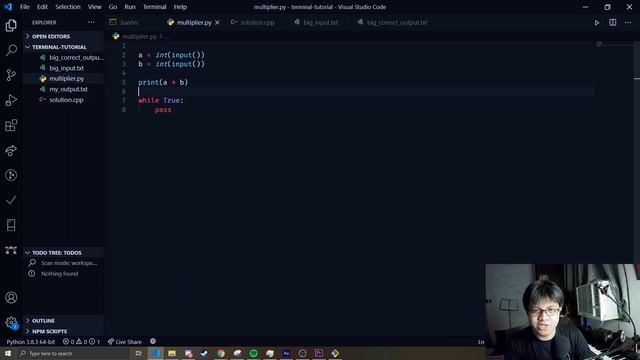Open the Run and Debug view
This screenshot has height=360, width=640.
(x=11, y=100)
